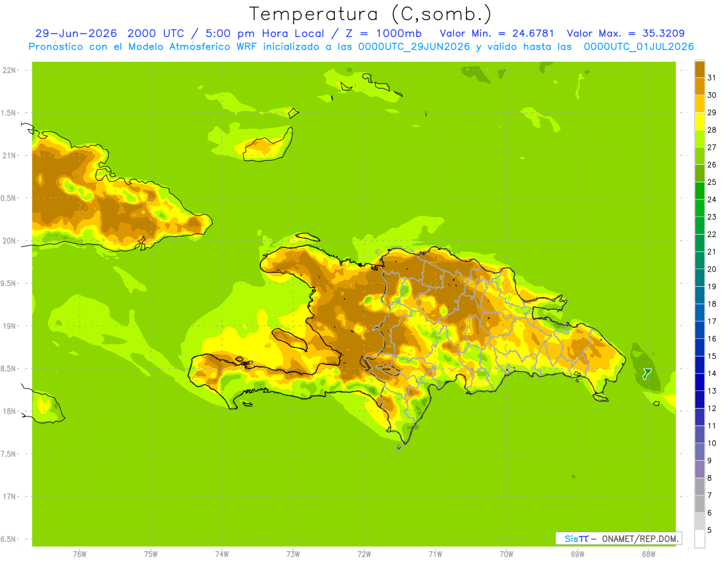
Task: Click the legend value 24
Action: (x=712, y=199)
